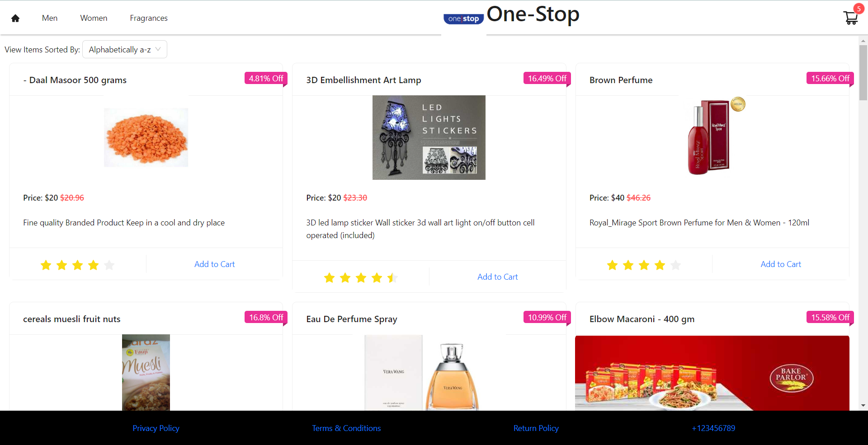
Task: Go to the Women category
Action: tap(94, 18)
